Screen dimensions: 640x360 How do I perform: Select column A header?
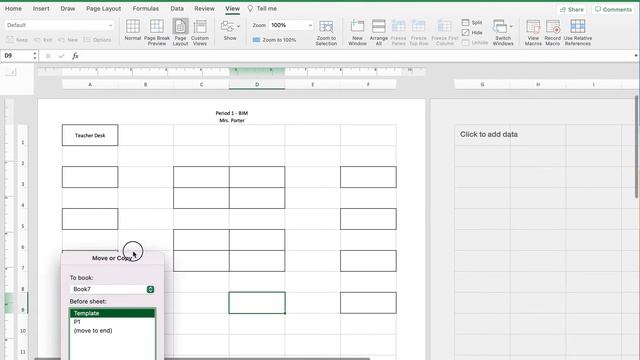pyautogui.click(x=90, y=84)
